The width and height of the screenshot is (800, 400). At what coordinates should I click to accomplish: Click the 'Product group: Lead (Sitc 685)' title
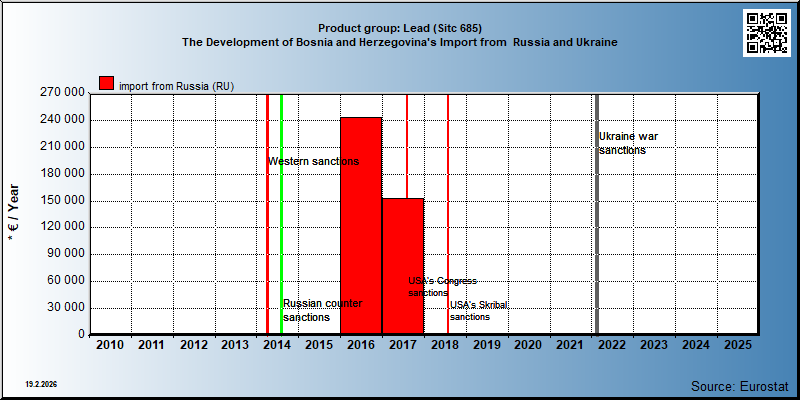coord(400,28)
